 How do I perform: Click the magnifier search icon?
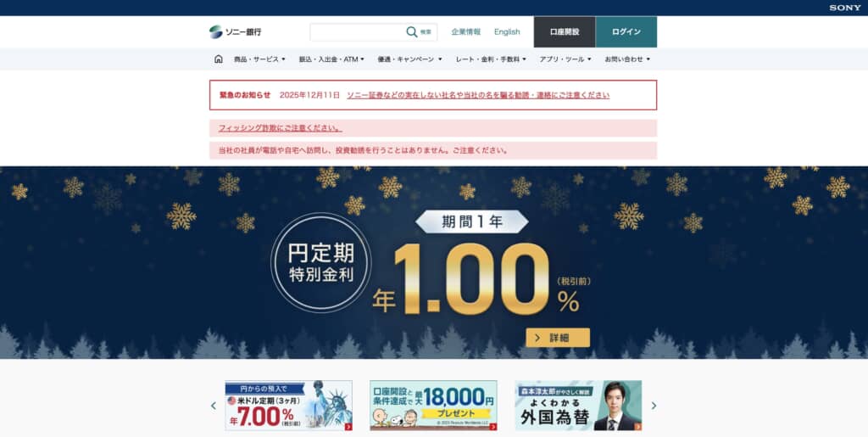412,32
